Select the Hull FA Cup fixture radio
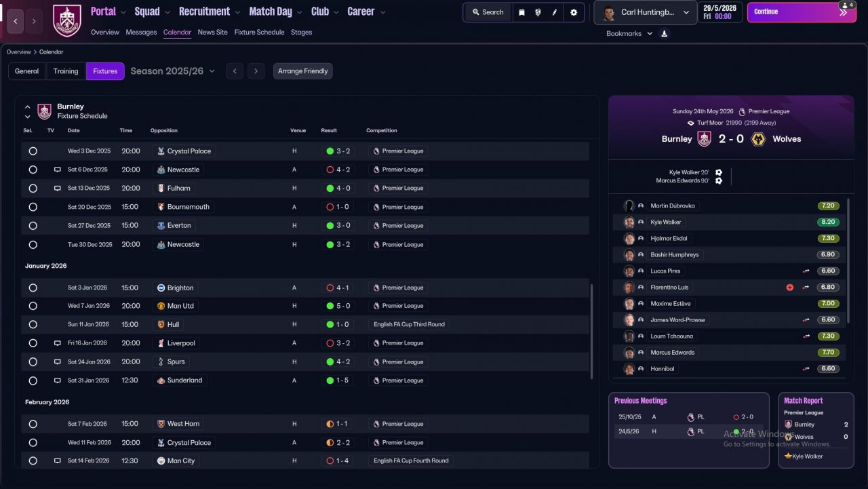Image resolution: width=868 pixels, height=489 pixels. pos(33,324)
